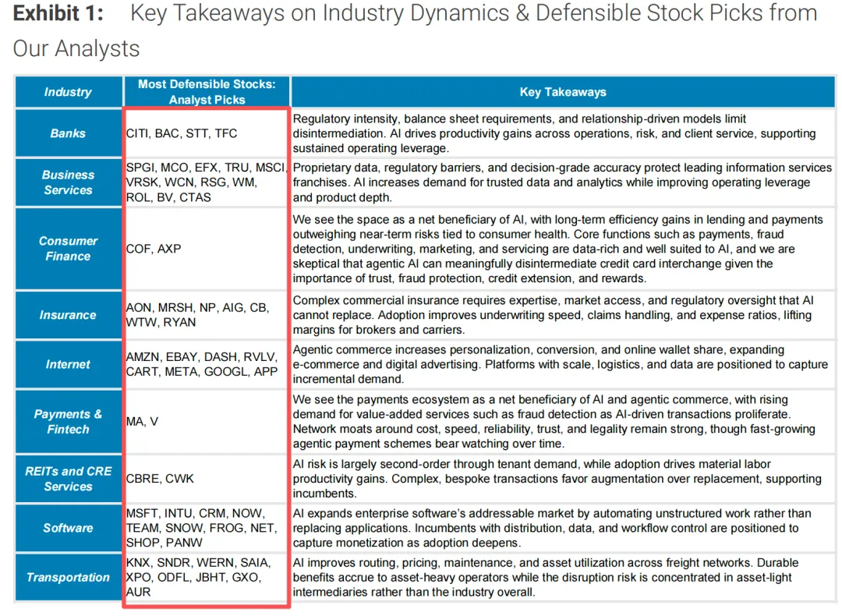The height and width of the screenshot is (616, 842).
Task: Select the 'Internet' industry cell
Action: click(68, 364)
